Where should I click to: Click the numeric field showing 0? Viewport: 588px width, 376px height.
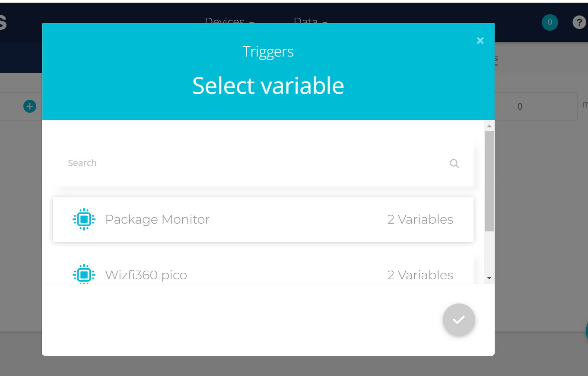coord(520,106)
